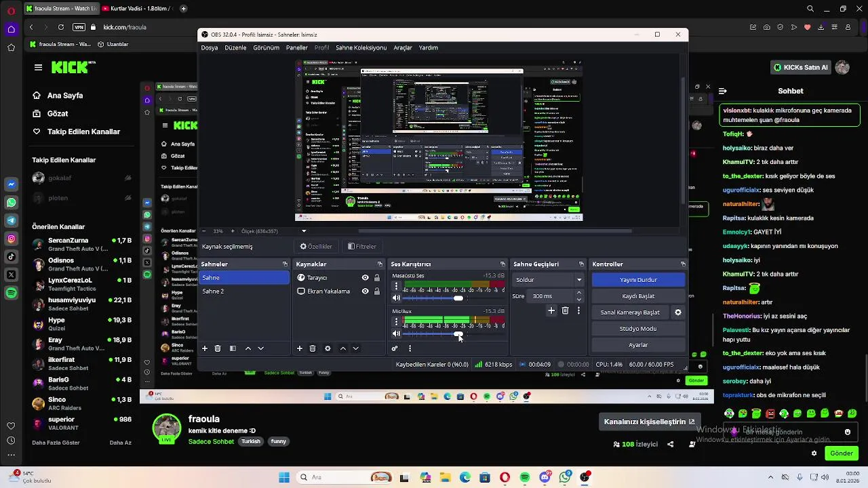Viewport: 868px width, 488px height.
Task: Open Görünüm menu in OBS
Action: click(266, 47)
